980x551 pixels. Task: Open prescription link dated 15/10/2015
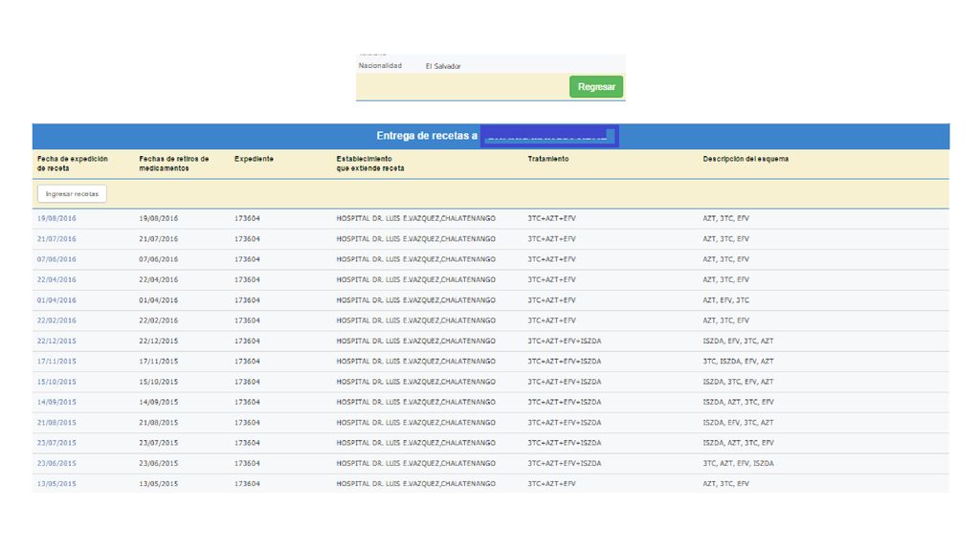coord(56,382)
